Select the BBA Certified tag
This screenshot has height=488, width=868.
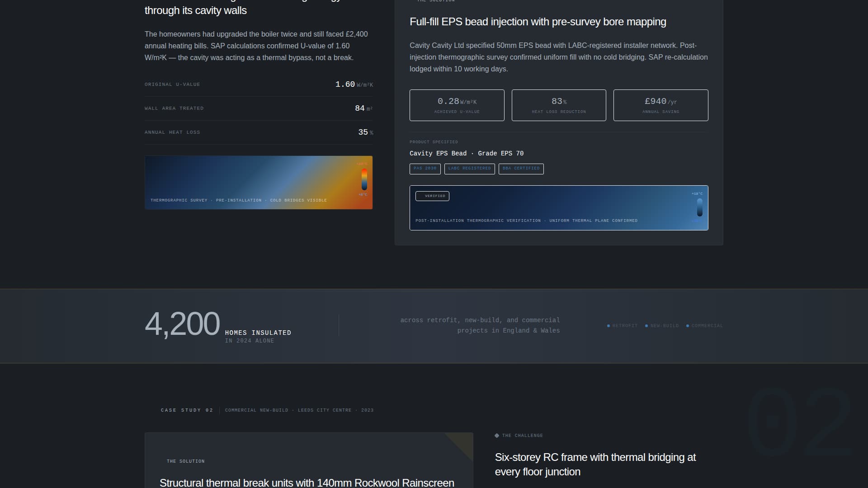pos(521,169)
